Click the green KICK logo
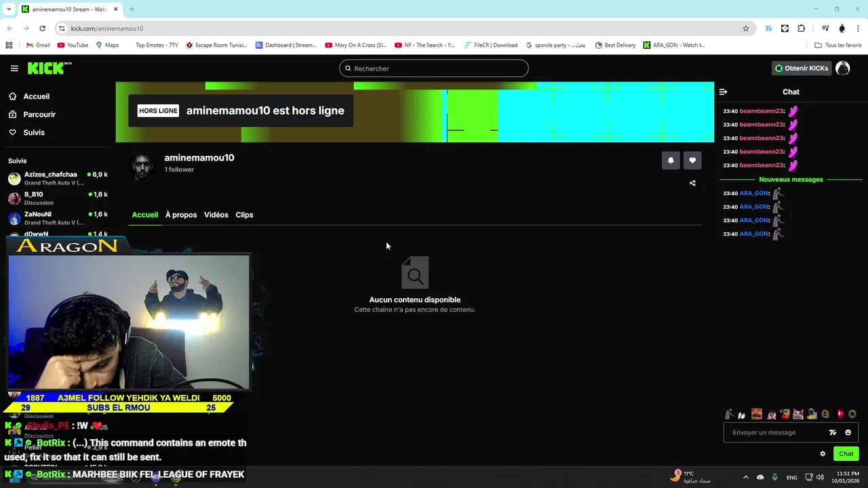The height and width of the screenshot is (488, 868). pos(49,68)
